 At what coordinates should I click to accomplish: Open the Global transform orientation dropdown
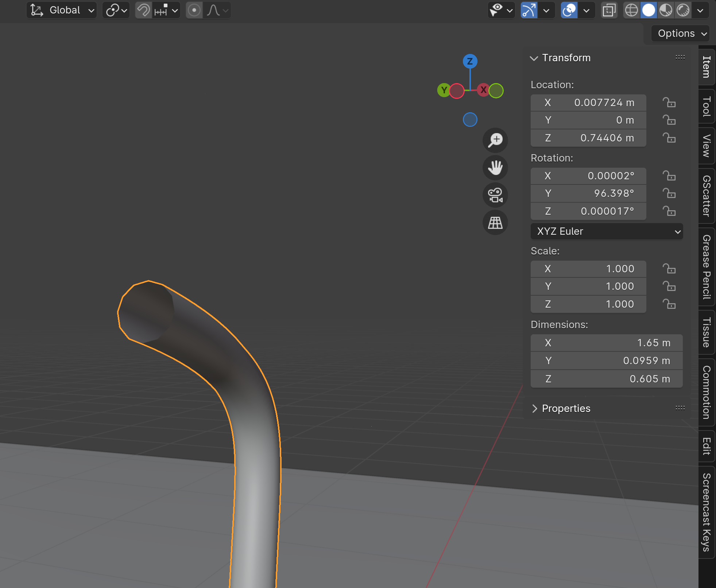62,10
